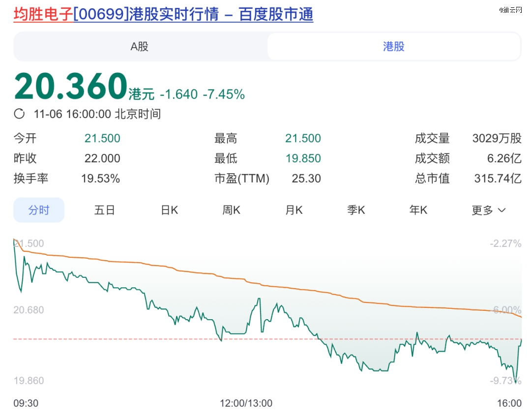Click the 12:00/13:00 midday axis label
The width and height of the screenshot is (531, 420).
coord(246,403)
